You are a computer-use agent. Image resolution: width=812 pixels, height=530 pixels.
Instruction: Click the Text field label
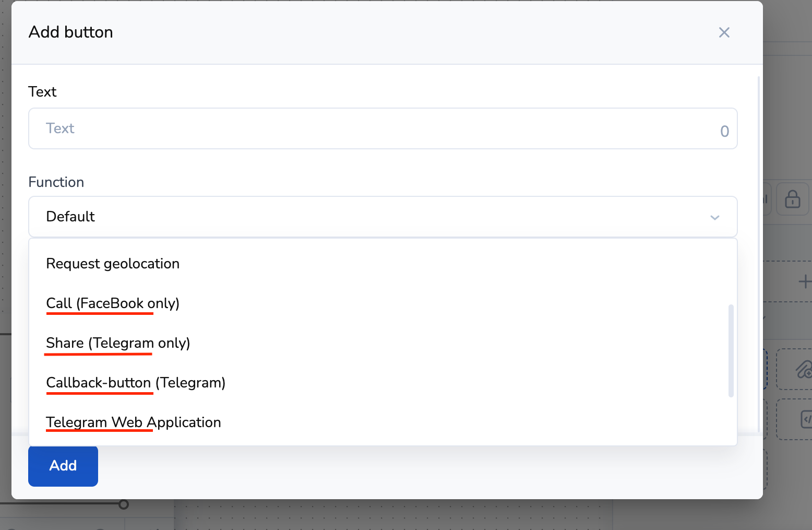point(43,92)
